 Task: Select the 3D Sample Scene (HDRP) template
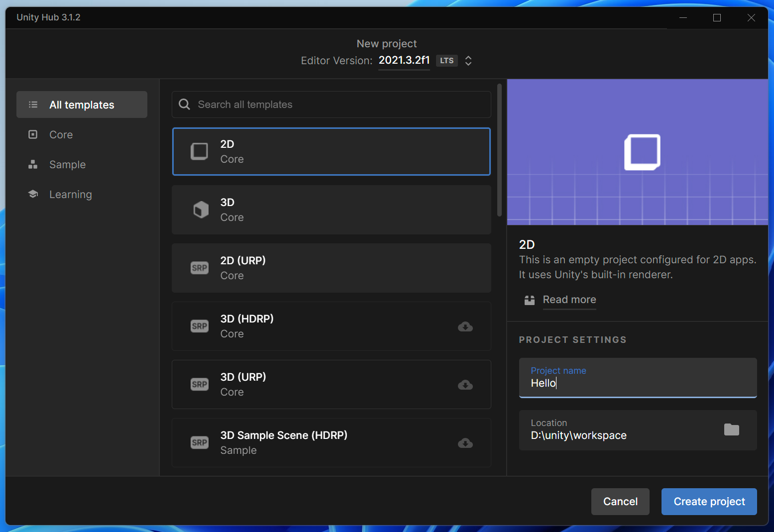(x=332, y=443)
